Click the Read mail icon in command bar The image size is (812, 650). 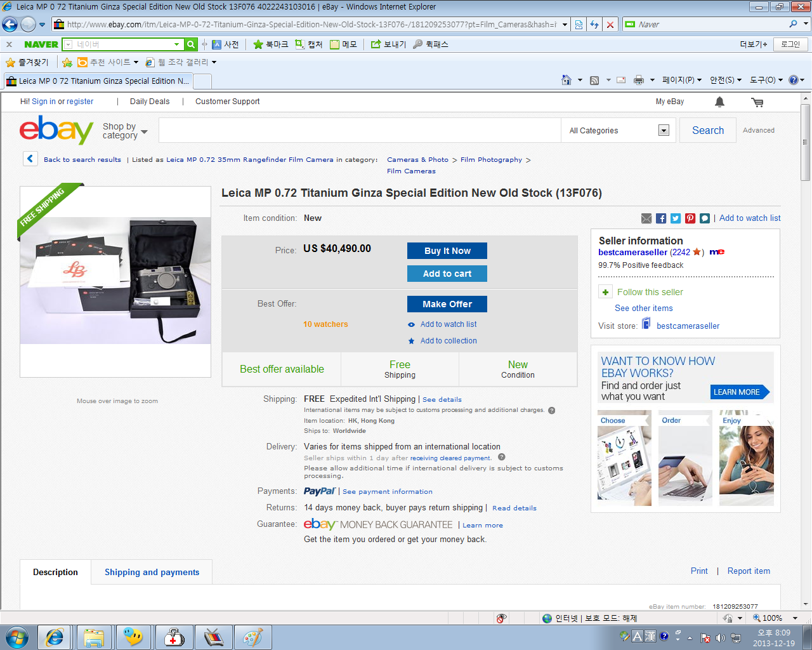[621, 80]
